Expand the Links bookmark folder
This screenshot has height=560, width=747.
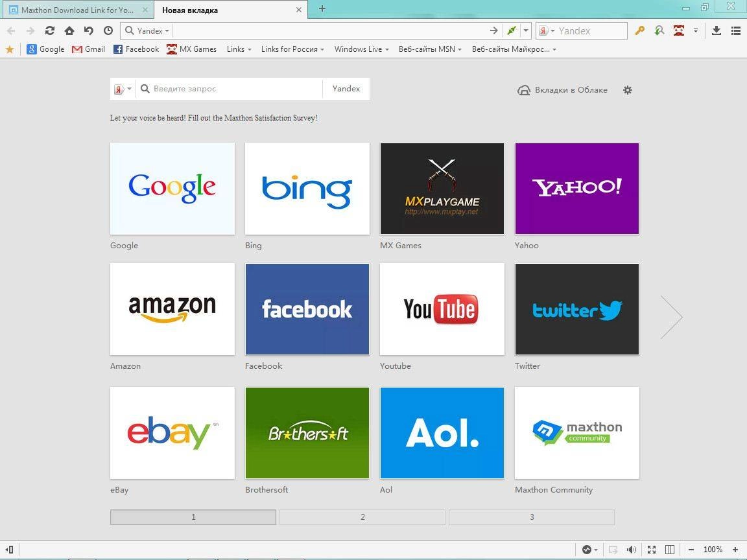[x=239, y=49]
